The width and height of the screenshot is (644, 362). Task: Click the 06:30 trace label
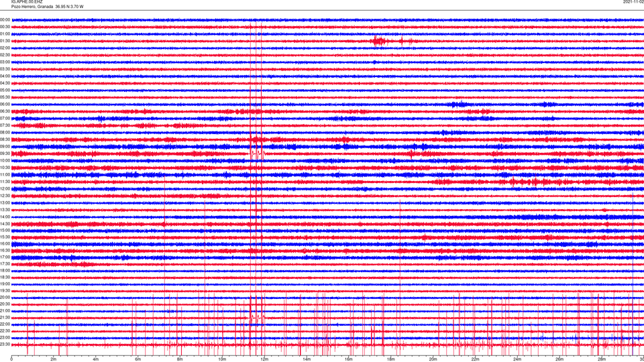(5, 111)
